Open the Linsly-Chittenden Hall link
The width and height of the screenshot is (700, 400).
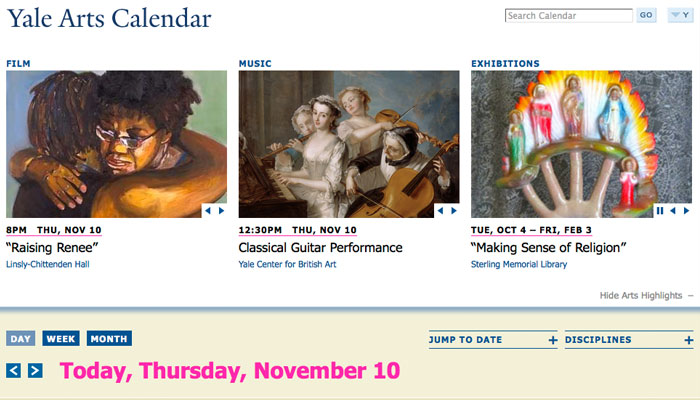[48, 264]
